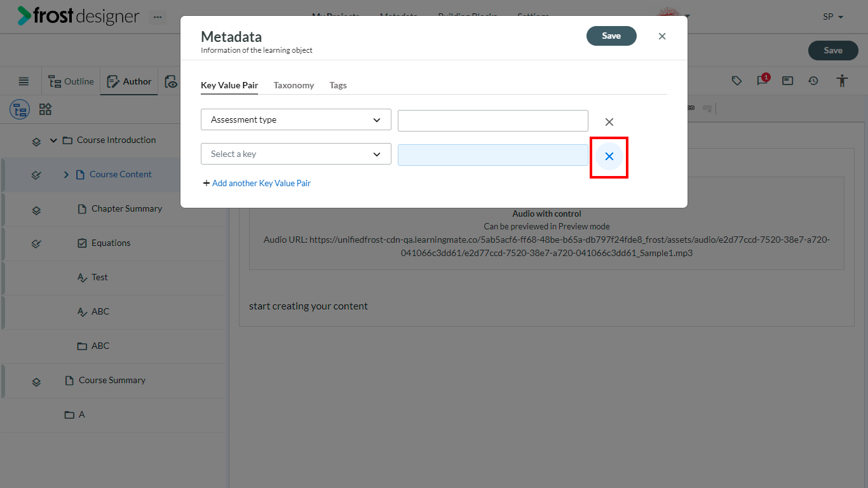Remove the Assessment type key value row
Viewport: 868px width, 488px height.
click(609, 122)
